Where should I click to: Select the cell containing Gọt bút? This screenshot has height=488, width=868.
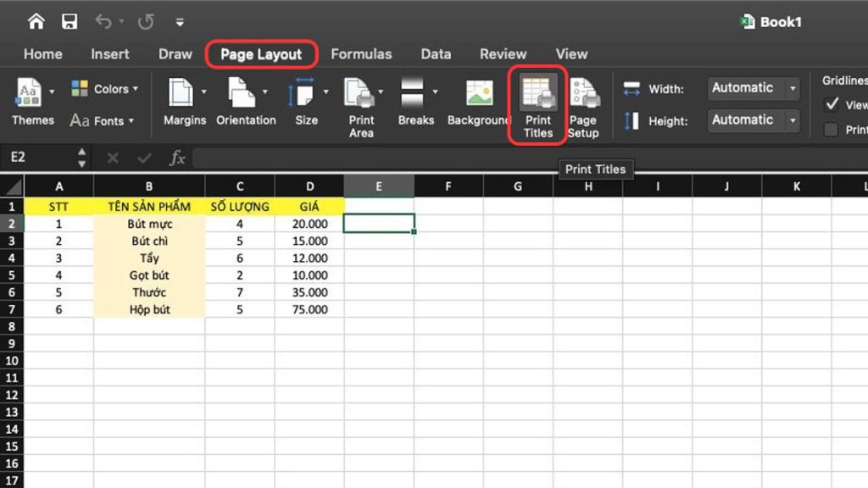tap(149, 275)
